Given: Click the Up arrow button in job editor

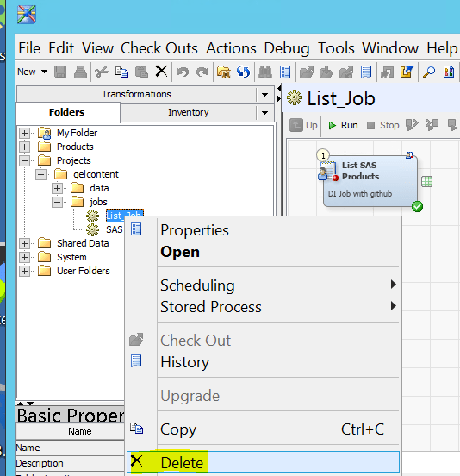Looking at the screenshot, I should point(303,125).
